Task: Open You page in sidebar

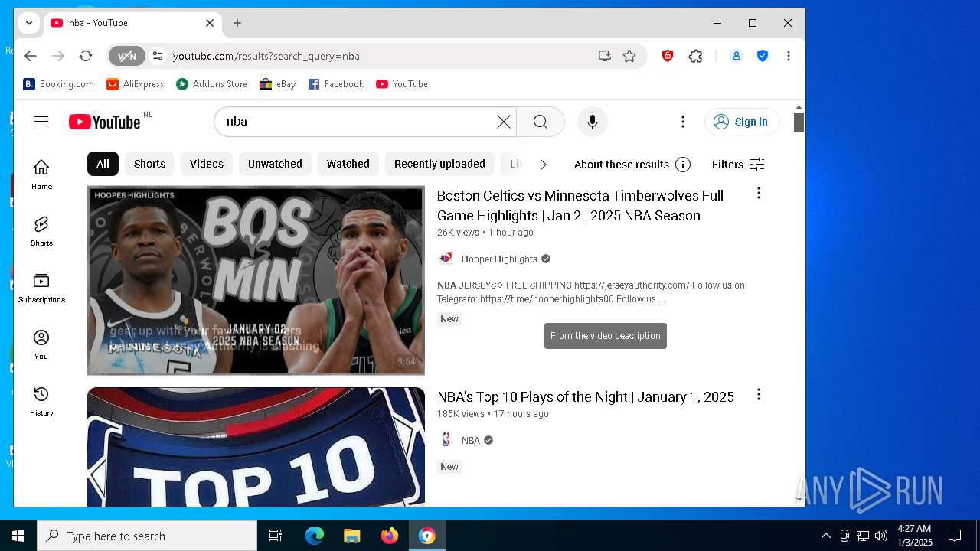Action: coord(41,344)
